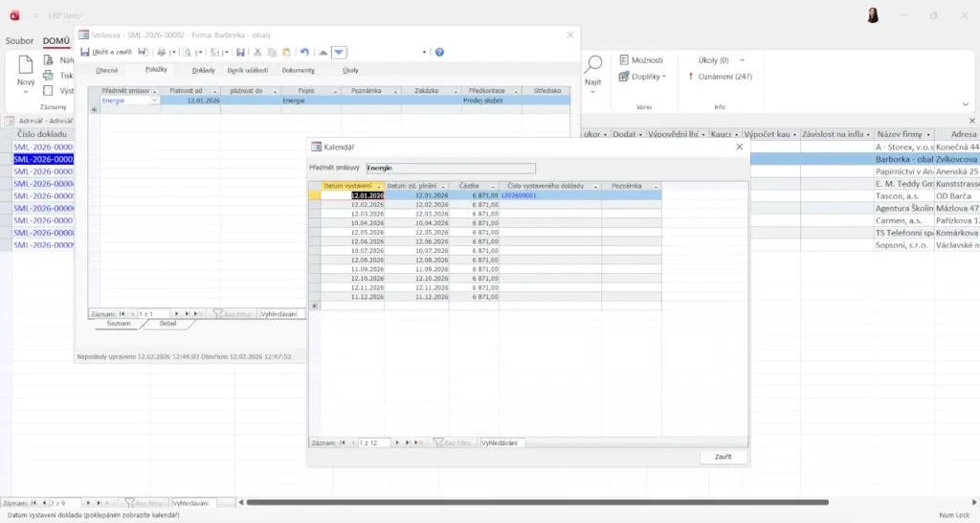Click the 'Uložit a zavřít' save icon
The image size is (980, 523).
pyautogui.click(x=85, y=52)
